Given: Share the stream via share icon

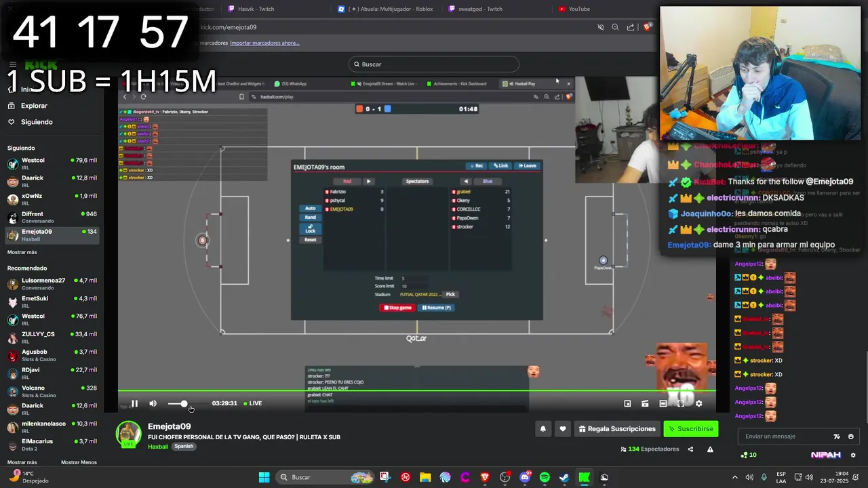Looking at the screenshot, I should (690, 449).
